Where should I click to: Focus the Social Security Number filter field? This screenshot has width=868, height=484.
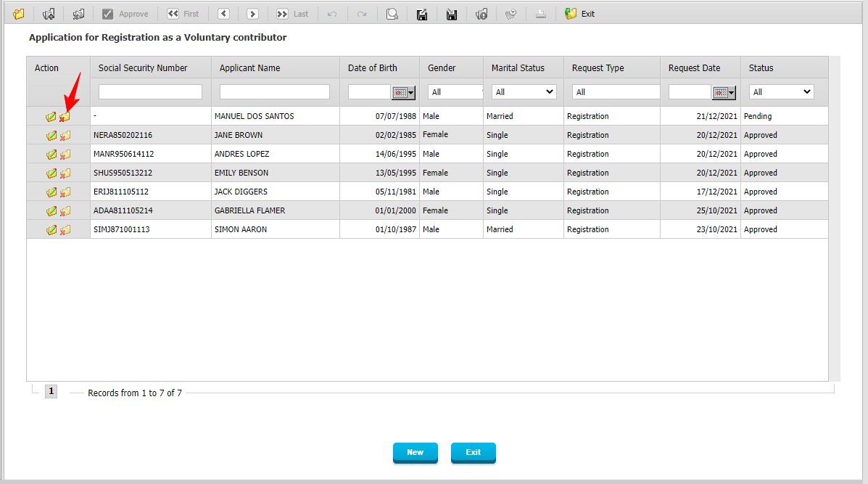pos(150,92)
